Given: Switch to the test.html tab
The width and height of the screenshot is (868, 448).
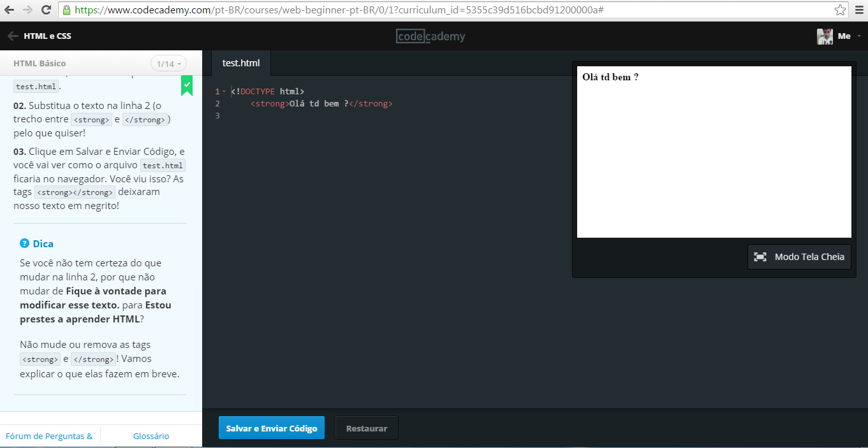Looking at the screenshot, I should pyautogui.click(x=240, y=63).
